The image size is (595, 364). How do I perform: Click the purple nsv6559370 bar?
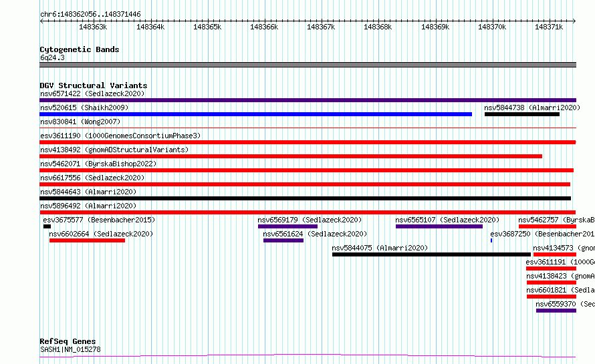[556, 311]
